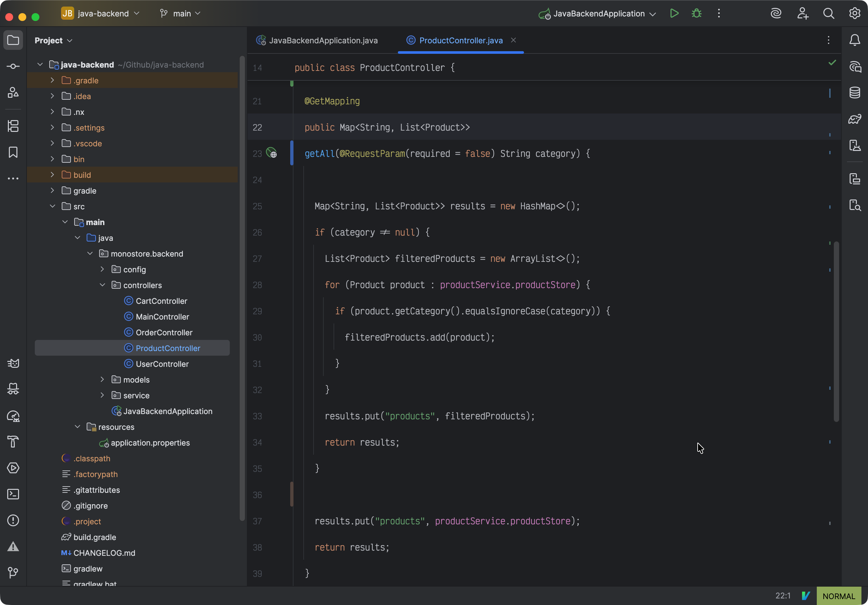Open the UserController class file
The height and width of the screenshot is (605, 868).
(x=162, y=364)
